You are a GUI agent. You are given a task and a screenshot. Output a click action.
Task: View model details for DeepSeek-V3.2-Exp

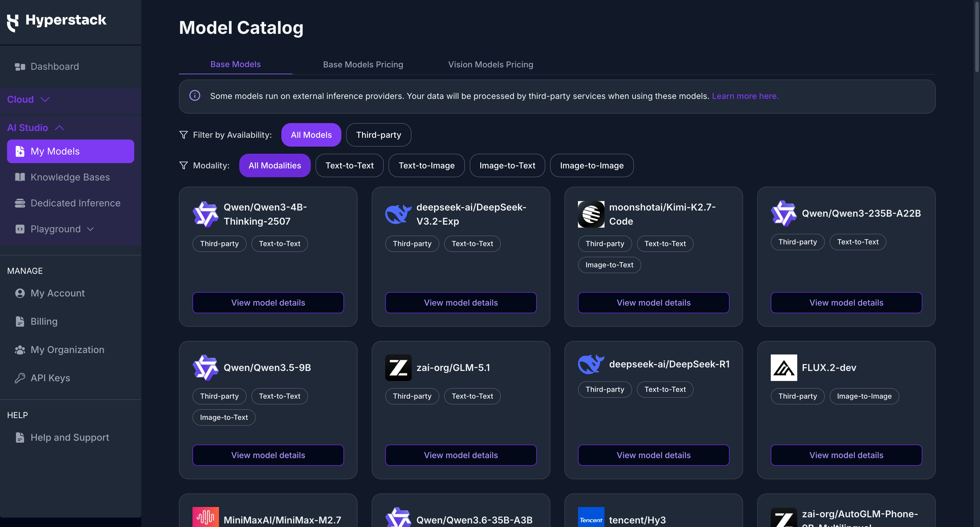click(x=461, y=302)
